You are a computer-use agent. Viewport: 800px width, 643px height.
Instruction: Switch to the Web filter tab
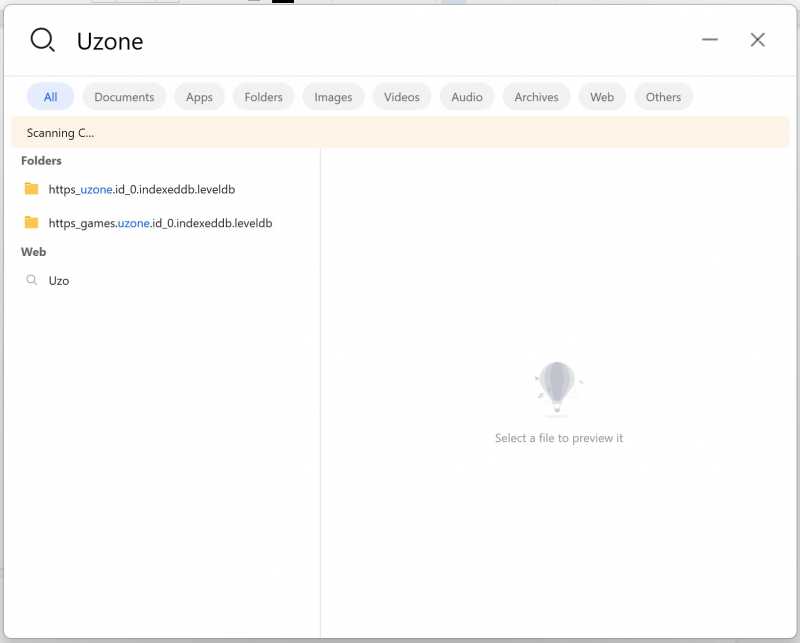[602, 97]
